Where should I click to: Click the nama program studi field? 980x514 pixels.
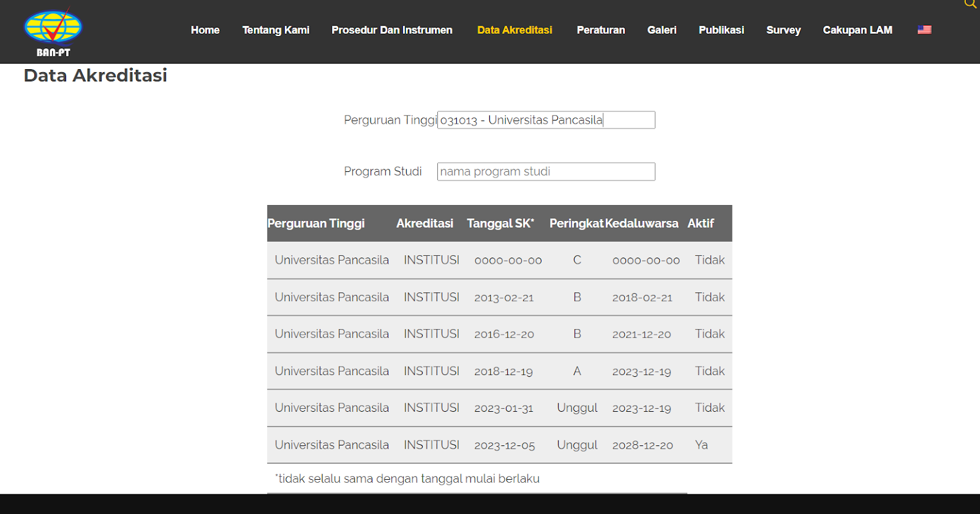point(546,171)
